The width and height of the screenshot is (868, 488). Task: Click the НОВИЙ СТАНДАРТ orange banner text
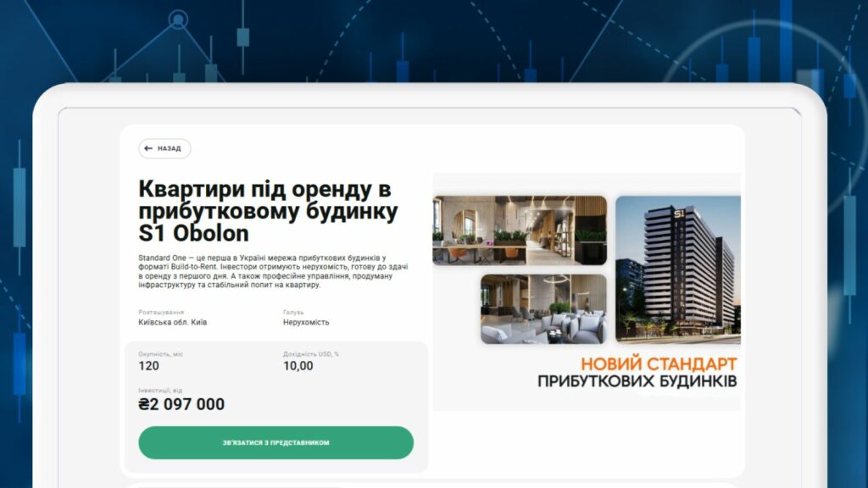tap(659, 363)
